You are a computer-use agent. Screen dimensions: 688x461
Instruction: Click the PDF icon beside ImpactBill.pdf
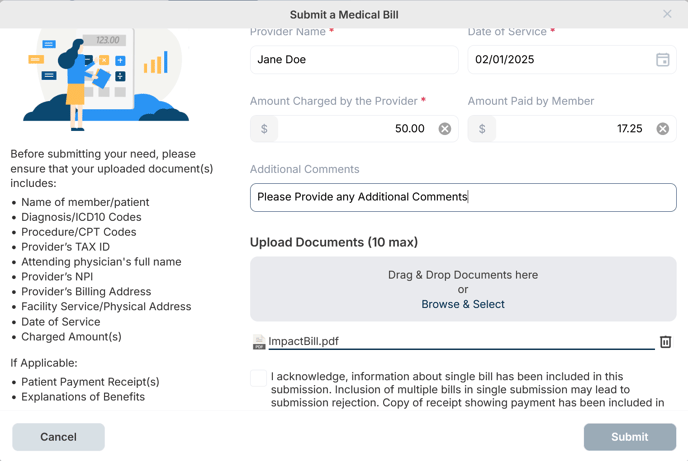click(x=259, y=342)
